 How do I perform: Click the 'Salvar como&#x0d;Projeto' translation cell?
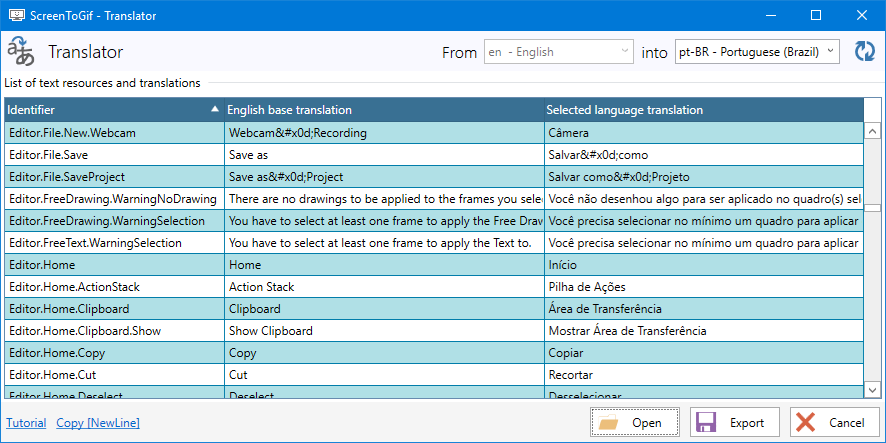click(x=703, y=177)
